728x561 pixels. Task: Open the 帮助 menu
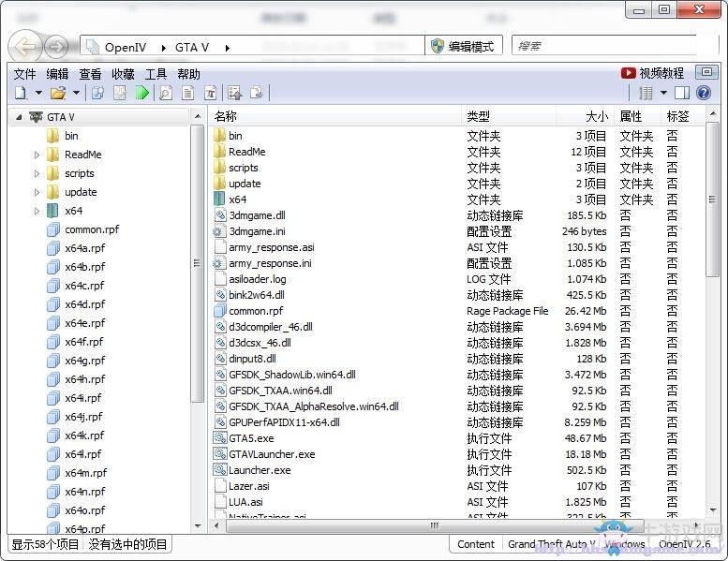pos(188,74)
